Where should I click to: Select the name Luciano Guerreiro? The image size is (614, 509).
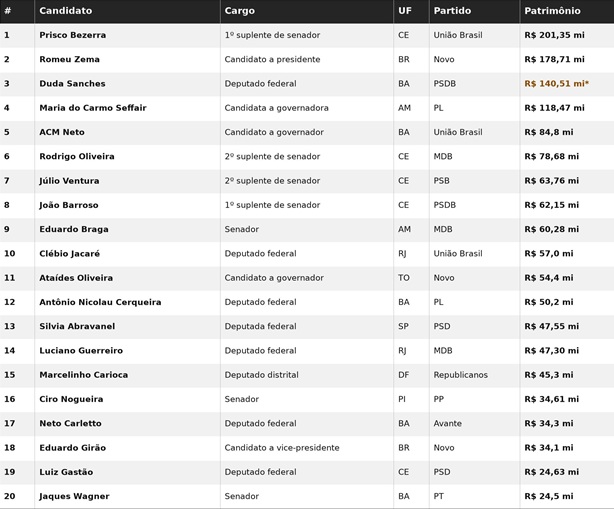[x=81, y=350]
